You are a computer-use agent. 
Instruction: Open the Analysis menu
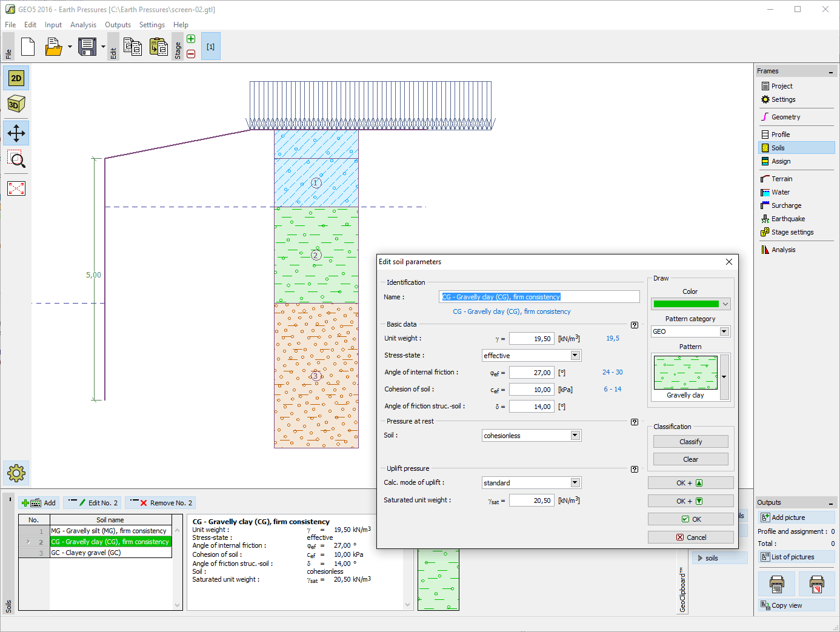pyautogui.click(x=83, y=25)
